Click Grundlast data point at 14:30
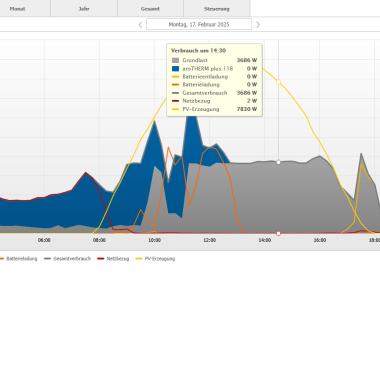Screen dimensions: 380x380 [279, 162]
